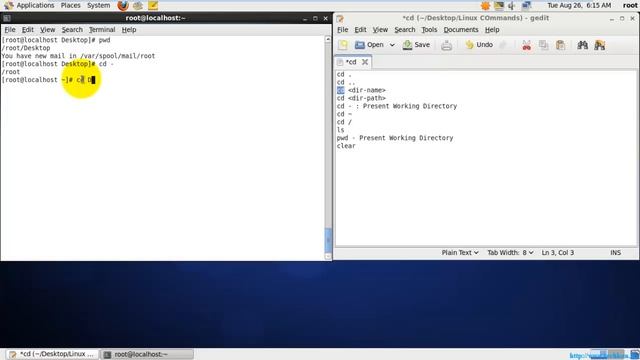This screenshot has width=640, height=360.
Task: Click the Ln 3, Col 3 status indicator
Action: coord(558,253)
